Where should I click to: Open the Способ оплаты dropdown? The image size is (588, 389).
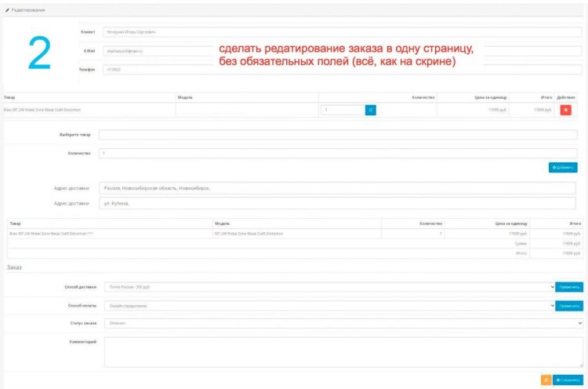click(329, 306)
